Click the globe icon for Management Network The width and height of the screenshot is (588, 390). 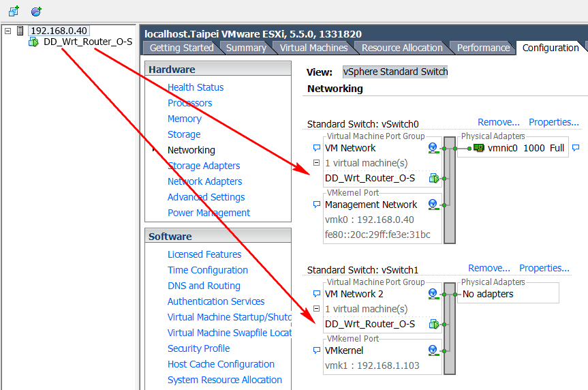click(x=433, y=205)
